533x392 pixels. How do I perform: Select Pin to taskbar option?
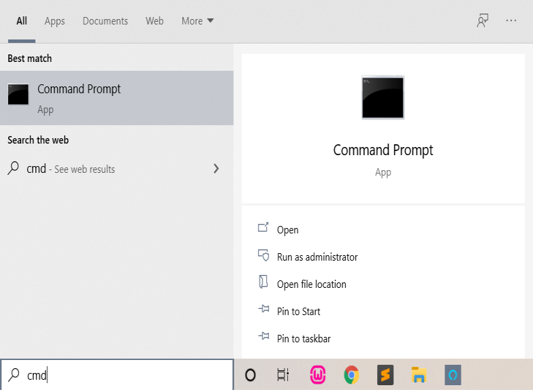pos(304,339)
